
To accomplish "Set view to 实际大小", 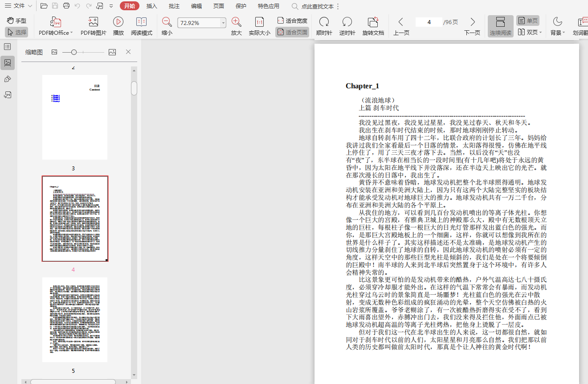I will 259,26.
